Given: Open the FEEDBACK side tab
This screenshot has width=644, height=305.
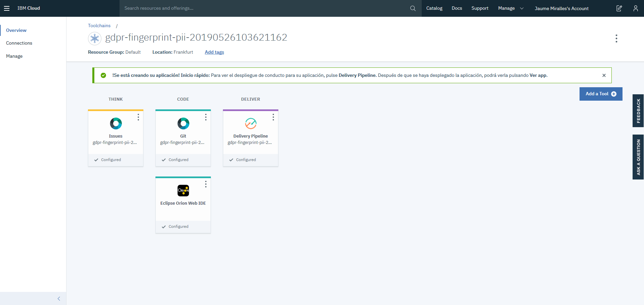Looking at the screenshot, I should point(638,111).
